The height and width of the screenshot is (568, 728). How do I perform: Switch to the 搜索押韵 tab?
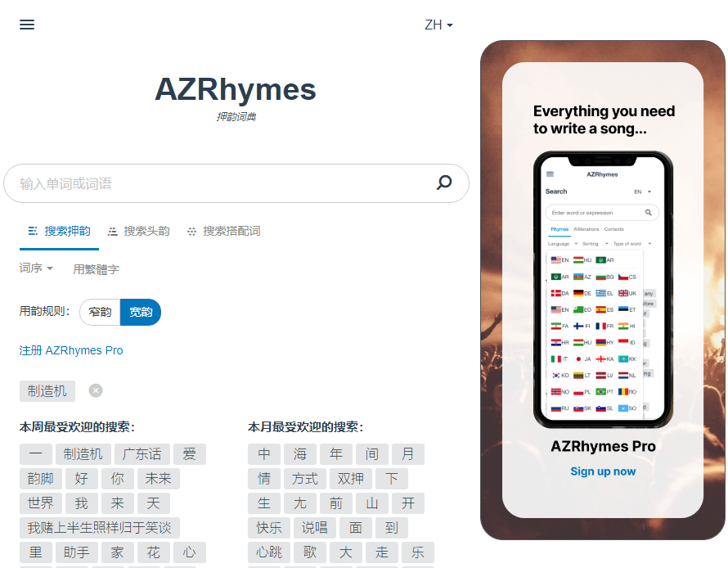click(59, 232)
